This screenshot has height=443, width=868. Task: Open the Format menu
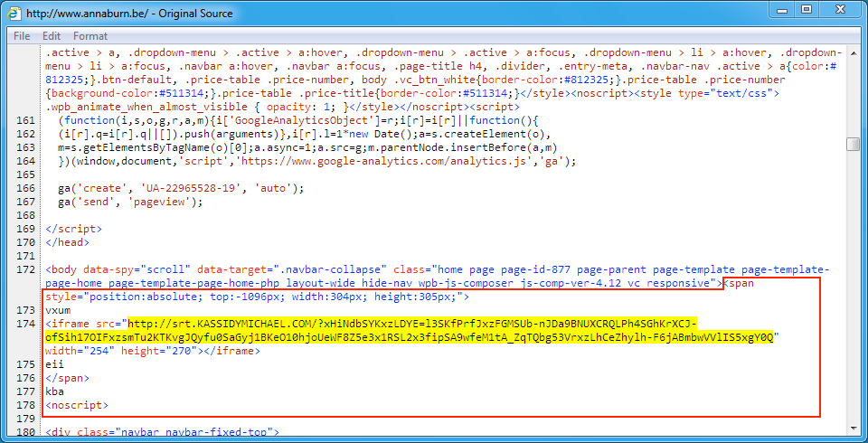point(90,36)
